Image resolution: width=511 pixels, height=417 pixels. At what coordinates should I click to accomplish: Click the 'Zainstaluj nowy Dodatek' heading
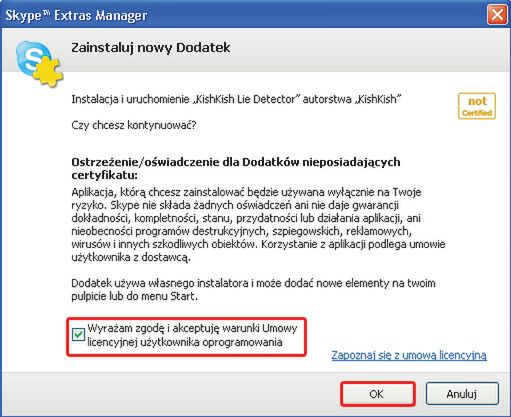(x=151, y=48)
